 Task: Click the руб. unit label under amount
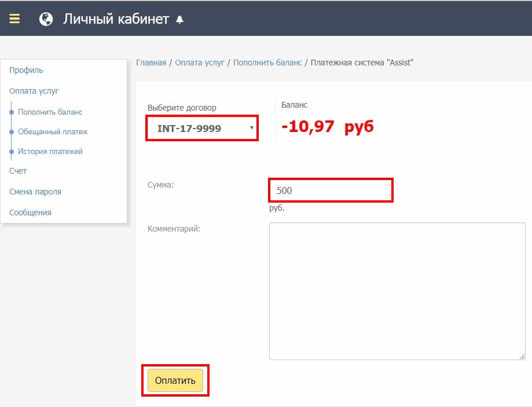(277, 208)
